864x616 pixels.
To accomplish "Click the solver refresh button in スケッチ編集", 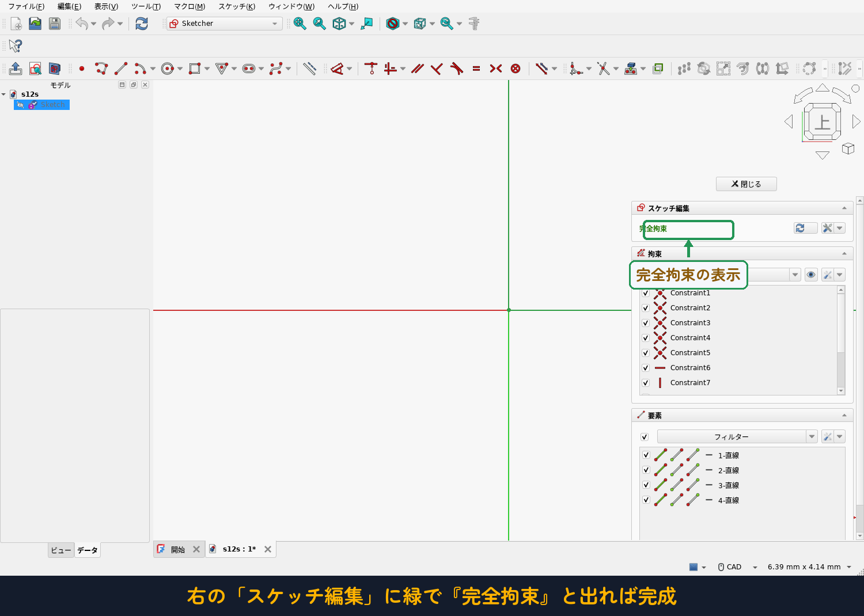I will pos(805,229).
